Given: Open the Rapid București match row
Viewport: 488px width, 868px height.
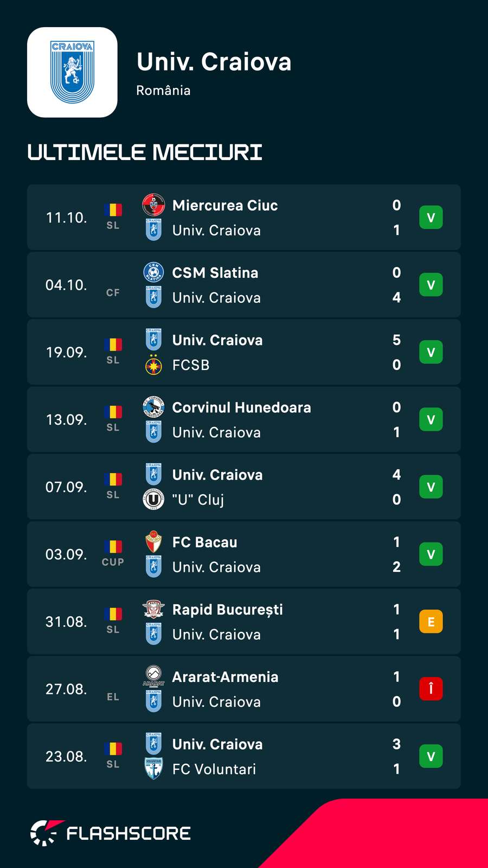Looking at the screenshot, I should click(244, 622).
